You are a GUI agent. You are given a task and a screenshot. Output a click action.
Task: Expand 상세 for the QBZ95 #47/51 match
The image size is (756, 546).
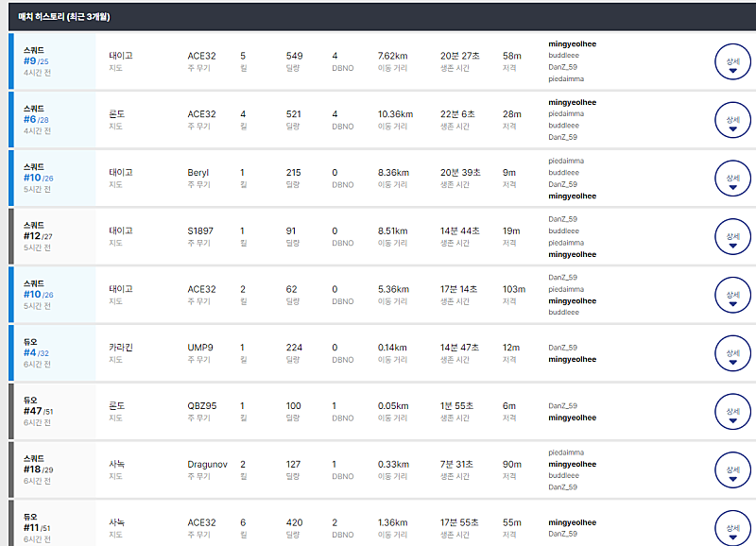tap(731, 413)
